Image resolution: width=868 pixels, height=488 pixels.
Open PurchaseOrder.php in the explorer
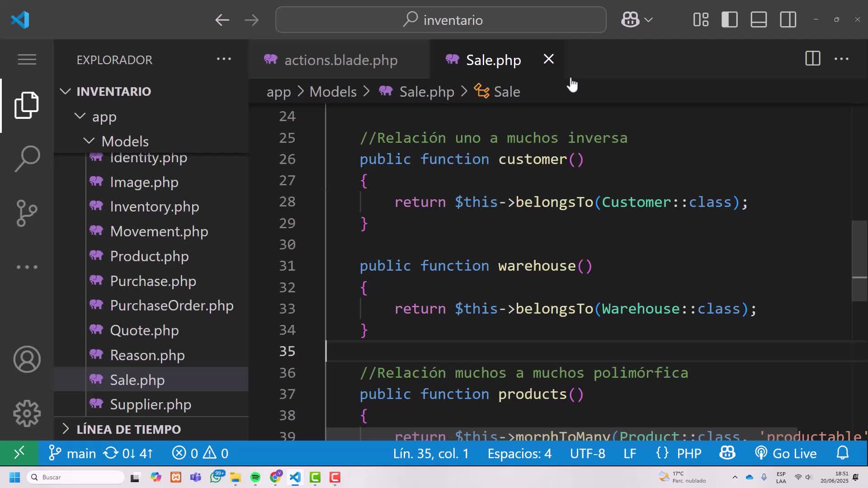[x=151, y=305]
